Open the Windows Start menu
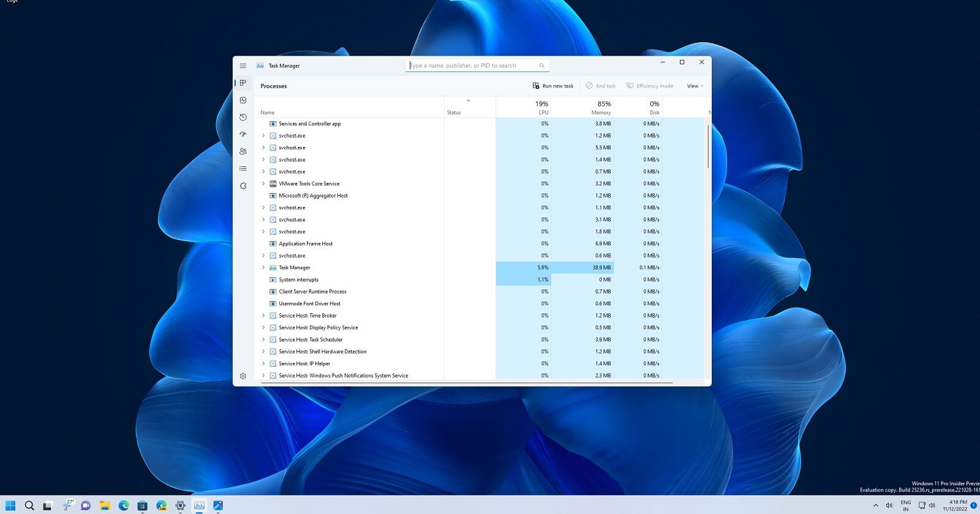This screenshot has height=514, width=980. coord(10,505)
